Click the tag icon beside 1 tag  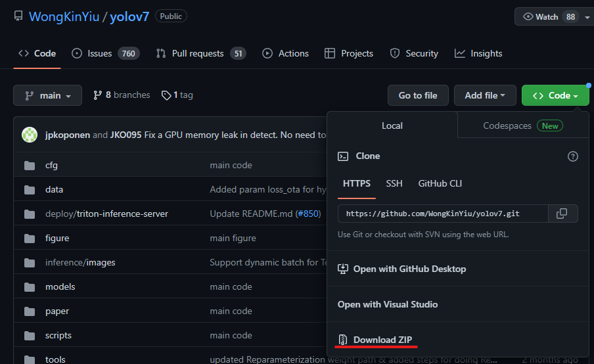[166, 95]
